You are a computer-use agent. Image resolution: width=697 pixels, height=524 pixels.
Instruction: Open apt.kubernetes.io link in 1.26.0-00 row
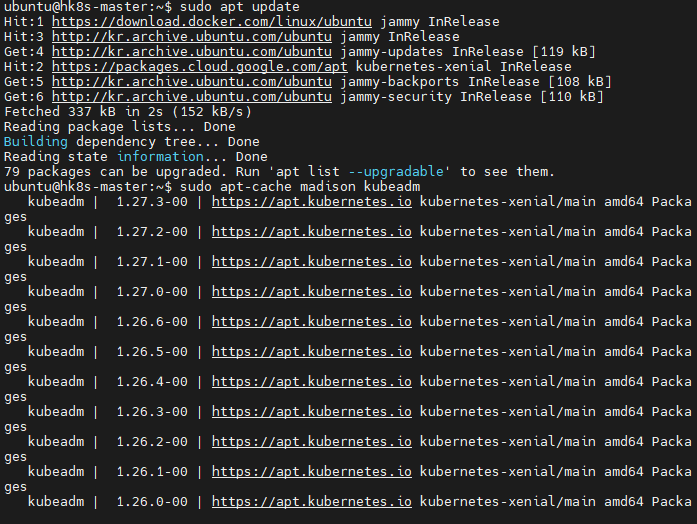point(312,502)
